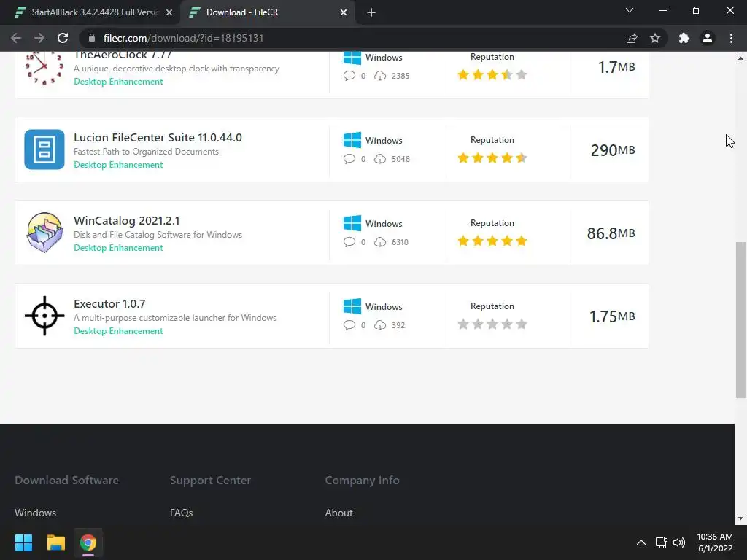
Task: Click Windows logo in TheAeroClock row
Action: (x=352, y=58)
